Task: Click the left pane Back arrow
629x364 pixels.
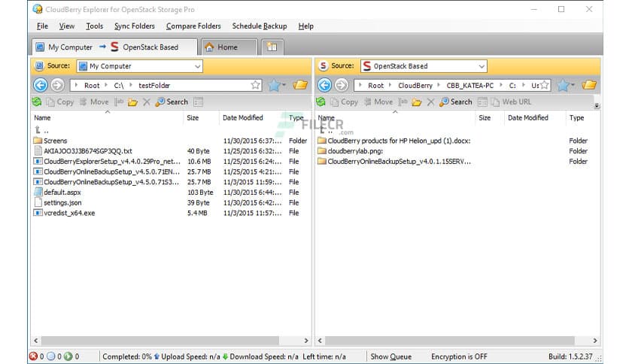Action: (40, 85)
